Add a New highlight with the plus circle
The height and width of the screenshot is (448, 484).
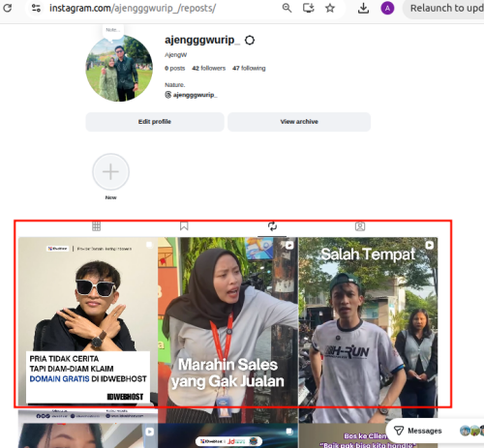pos(110,171)
